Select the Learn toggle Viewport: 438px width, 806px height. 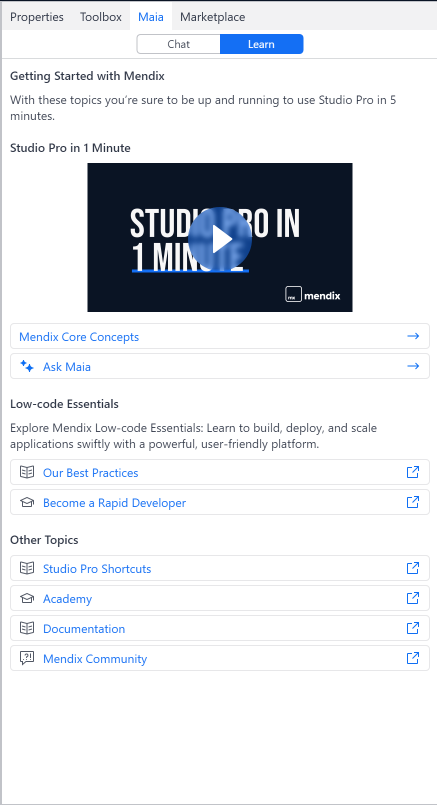point(261,44)
